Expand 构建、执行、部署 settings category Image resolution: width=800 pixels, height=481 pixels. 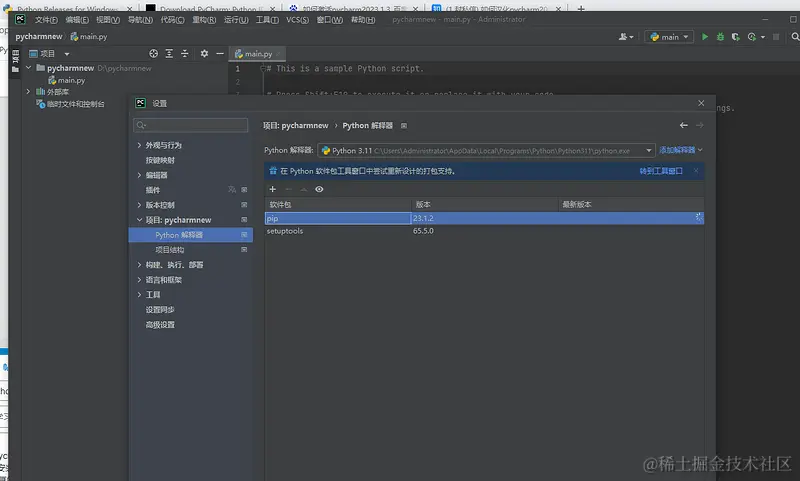139,265
